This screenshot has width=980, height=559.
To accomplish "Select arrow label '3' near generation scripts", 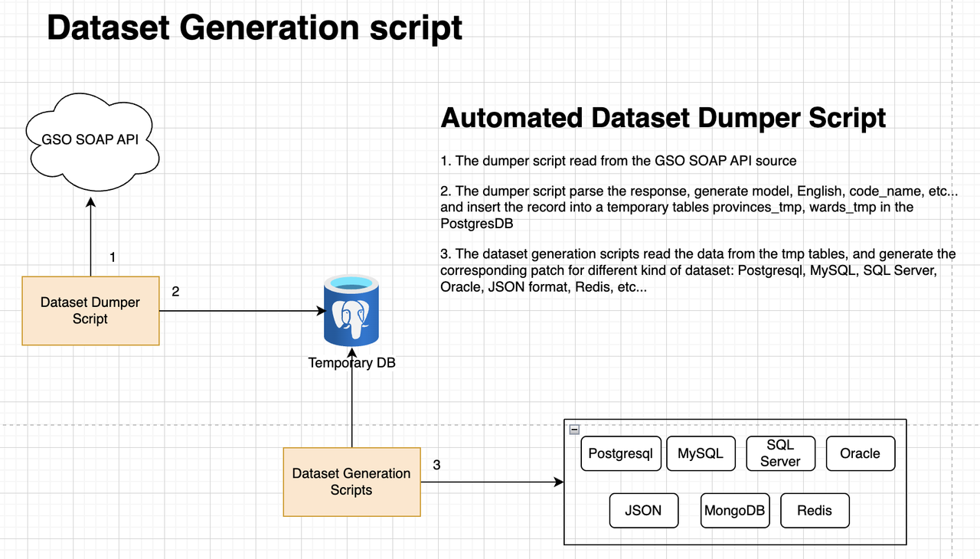I will (436, 465).
